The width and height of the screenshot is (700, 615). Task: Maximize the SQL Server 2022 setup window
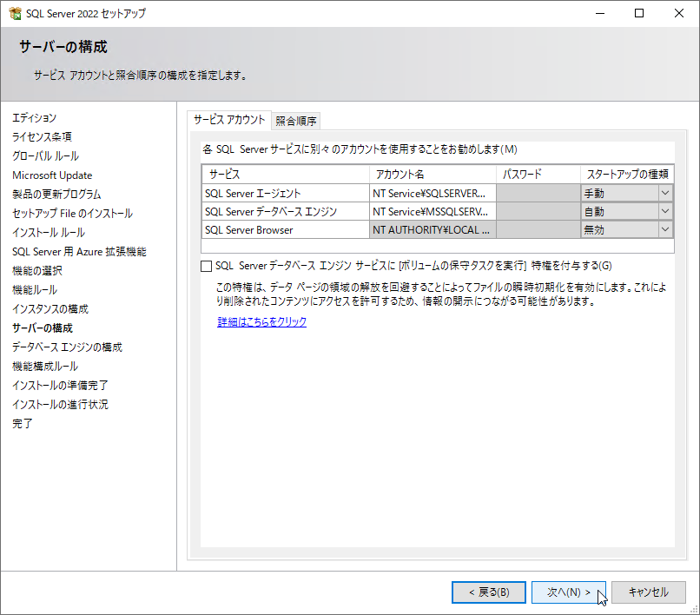pyautogui.click(x=639, y=13)
